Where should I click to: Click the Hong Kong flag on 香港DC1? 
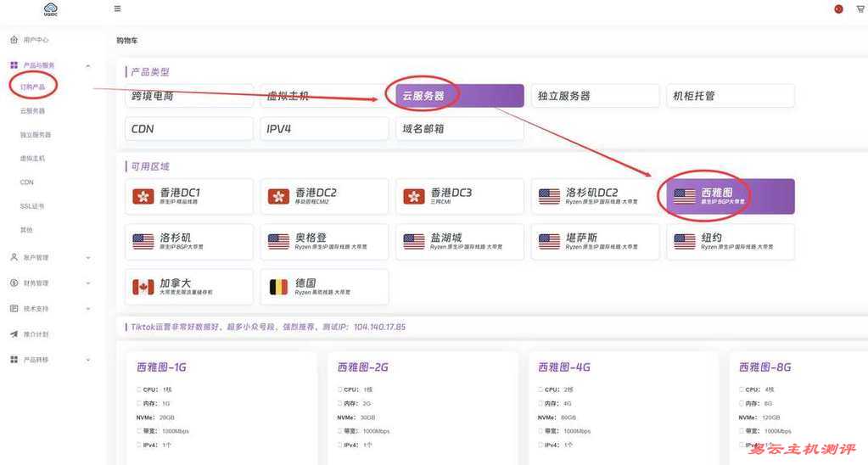(143, 197)
